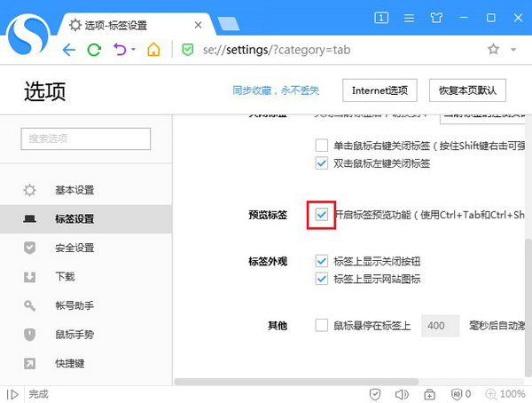Image resolution: width=532 pixels, height=403 pixels.
Task: Click the green security shield in address bar
Action: [187, 50]
